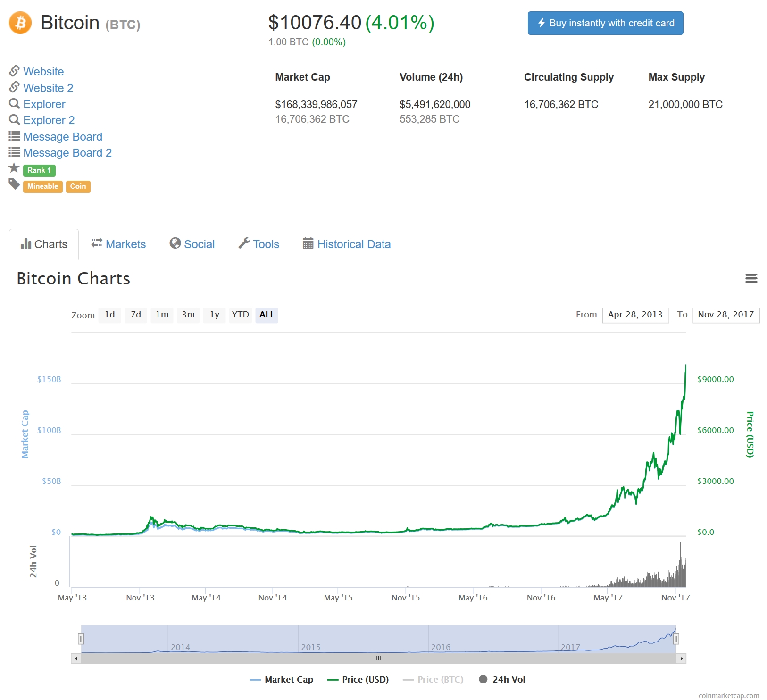
Task: Click the To date input field
Action: pyautogui.click(x=725, y=315)
